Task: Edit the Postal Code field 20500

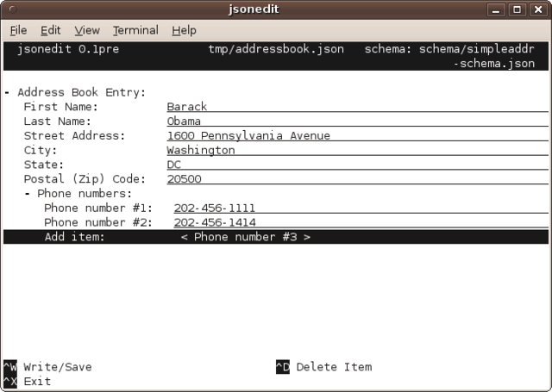Action: (184, 179)
